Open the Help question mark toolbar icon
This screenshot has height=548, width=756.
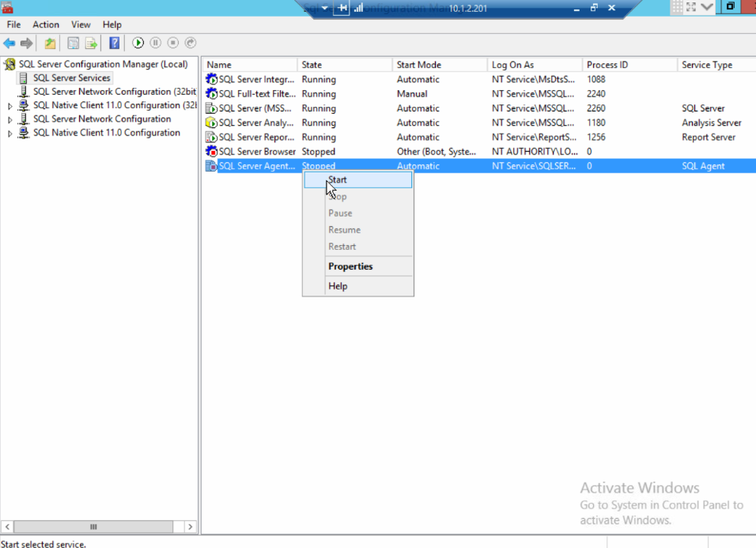pos(114,43)
